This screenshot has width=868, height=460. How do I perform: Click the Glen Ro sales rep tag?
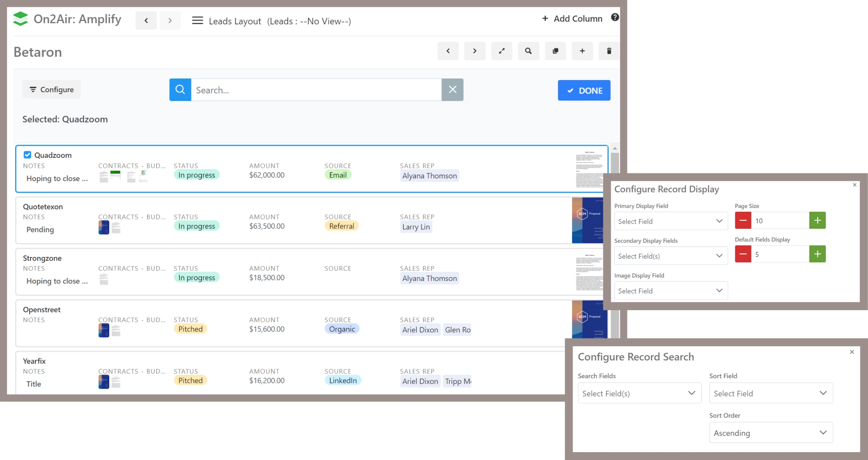click(458, 330)
